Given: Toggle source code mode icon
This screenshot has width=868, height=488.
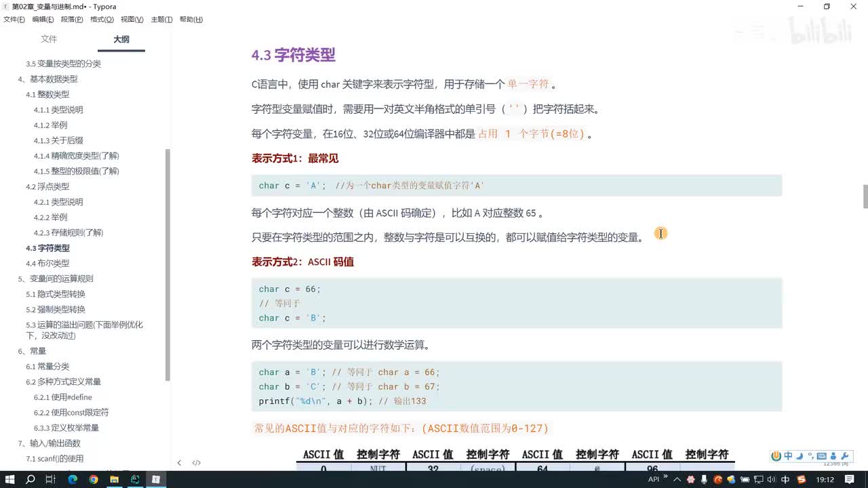Looking at the screenshot, I should [197, 463].
